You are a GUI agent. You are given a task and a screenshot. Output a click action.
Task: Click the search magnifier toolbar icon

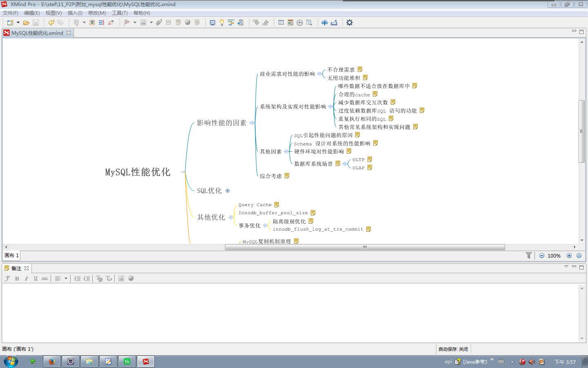(309, 22)
